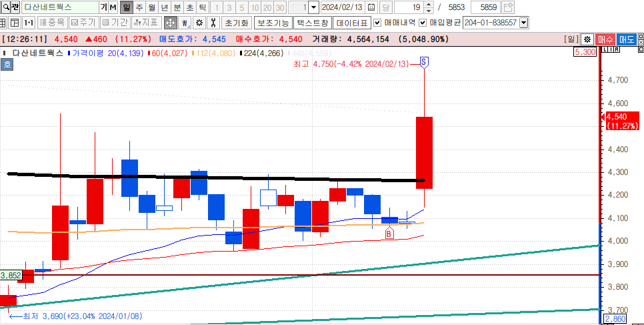Screen dimensions: 644x325
Task: Select the 일 daily period tab
Action: tap(127, 7)
